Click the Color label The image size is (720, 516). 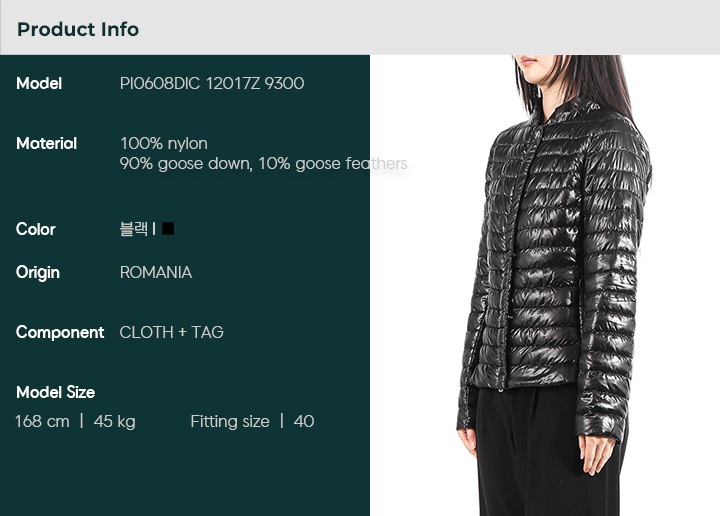coord(35,229)
